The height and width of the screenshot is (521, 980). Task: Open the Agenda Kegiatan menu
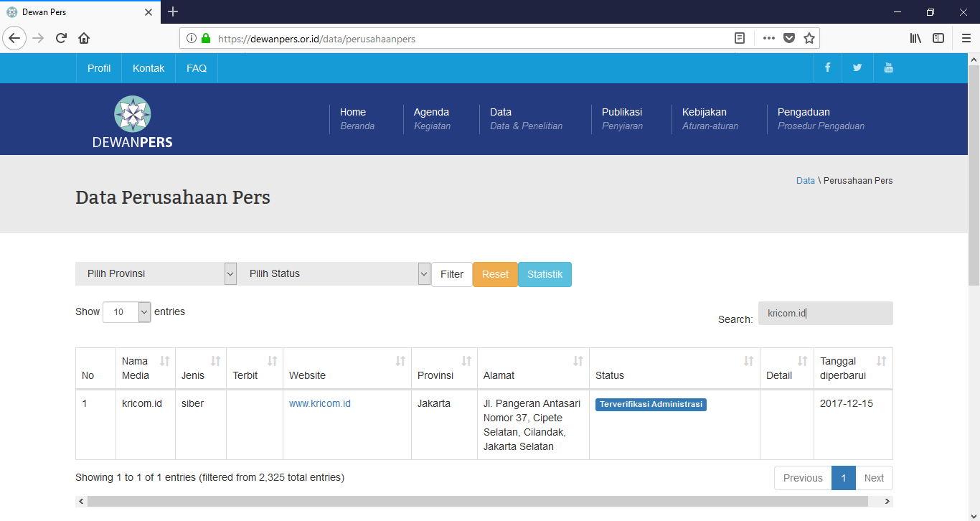point(432,119)
